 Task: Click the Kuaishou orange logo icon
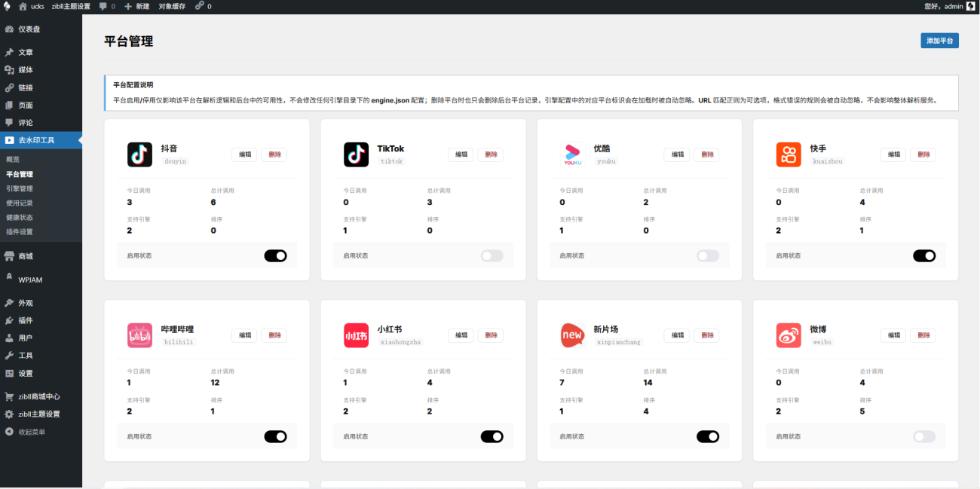(789, 154)
